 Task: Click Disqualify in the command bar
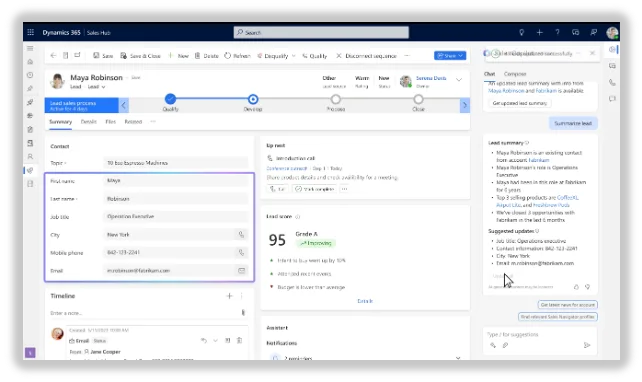273,56
